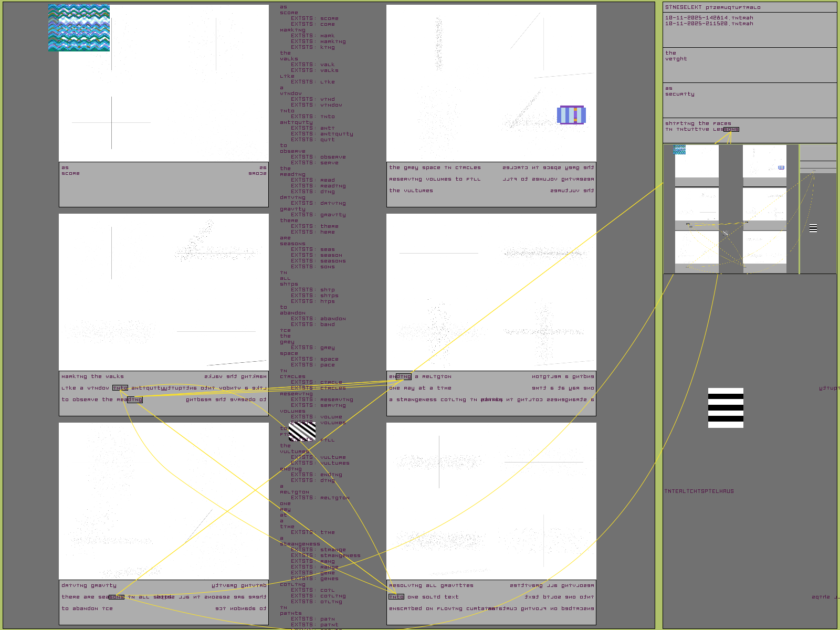This screenshot has height=630, width=840.
Task: Click the boxed 'into' after 'like a window'
Action: [120, 388]
